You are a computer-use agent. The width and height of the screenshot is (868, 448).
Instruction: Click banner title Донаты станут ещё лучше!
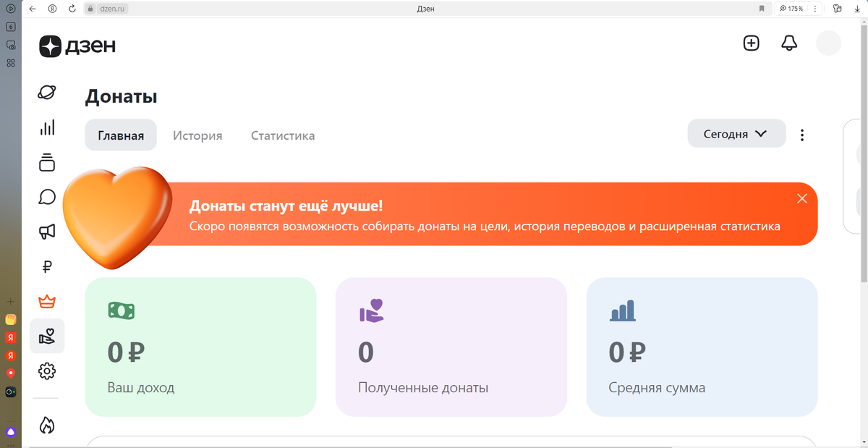coord(286,206)
